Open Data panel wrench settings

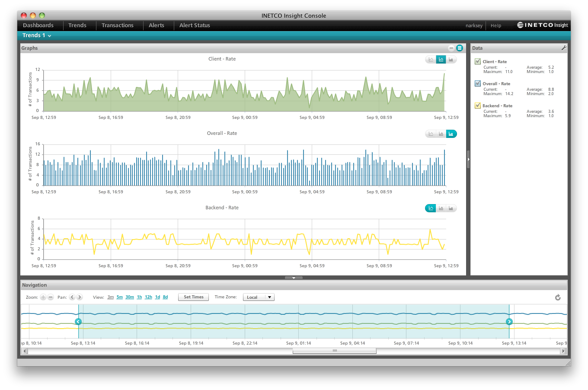click(x=563, y=48)
